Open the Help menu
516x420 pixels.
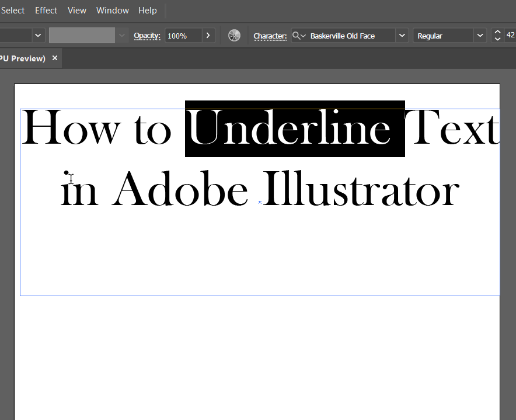point(148,11)
